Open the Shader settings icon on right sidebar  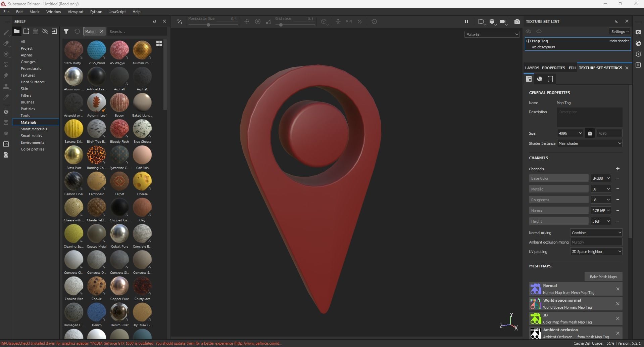638,44
